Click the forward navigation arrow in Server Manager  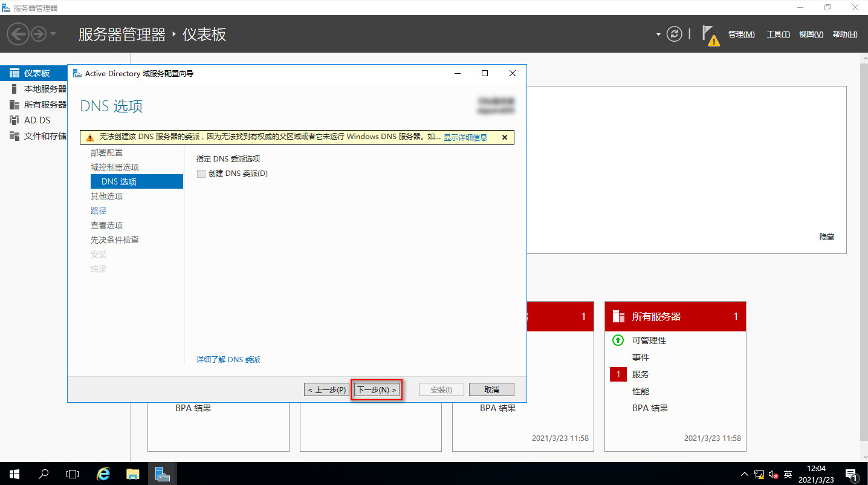pyautogui.click(x=39, y=34)
